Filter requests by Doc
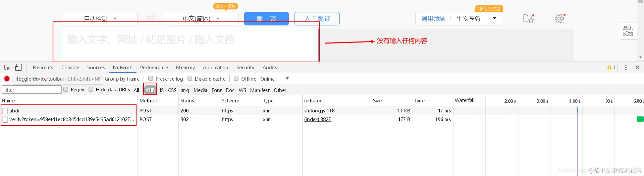 tap(230, 90)
